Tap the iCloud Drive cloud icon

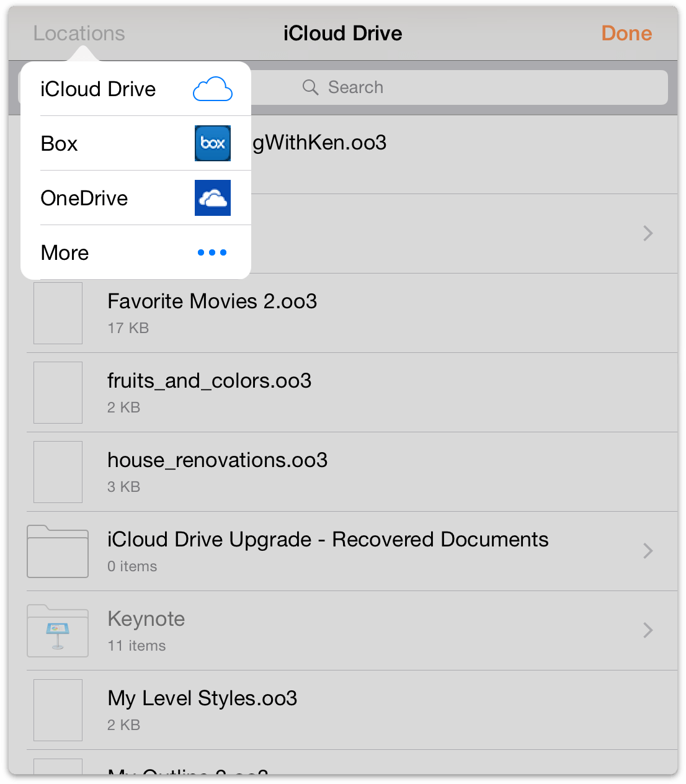click(213, 89)
